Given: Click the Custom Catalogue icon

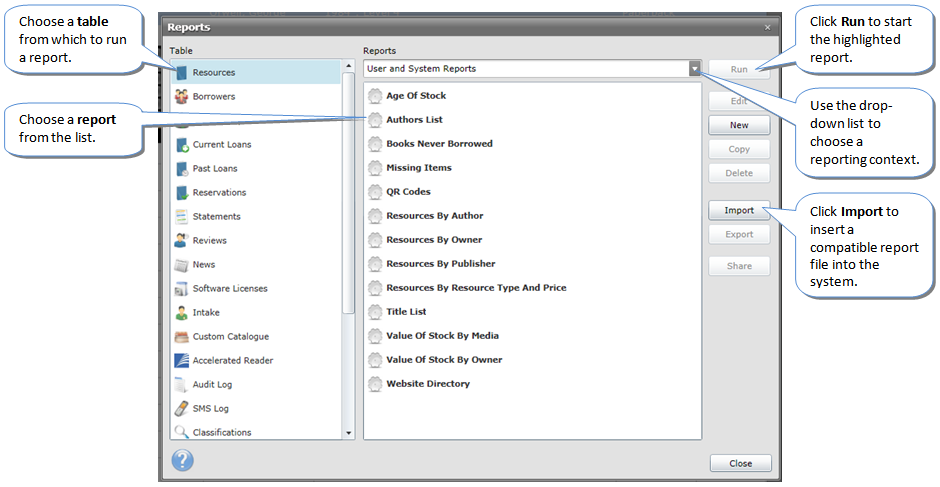Looking at the screenshot, I should [181, 336].
